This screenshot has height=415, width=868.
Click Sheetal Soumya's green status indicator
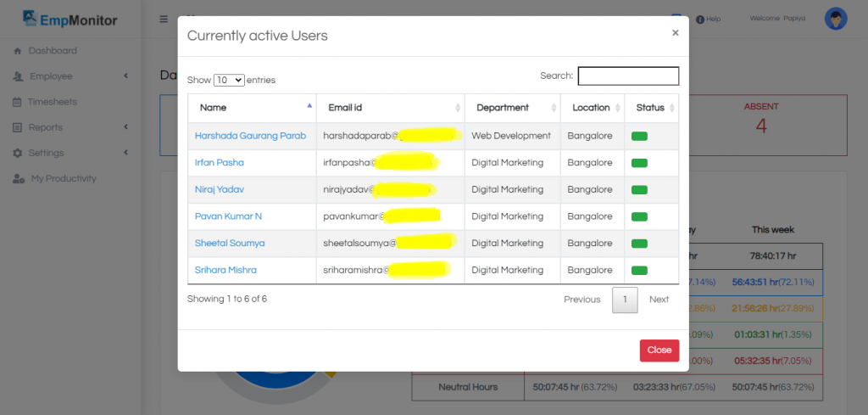click(x=639, y=244)
